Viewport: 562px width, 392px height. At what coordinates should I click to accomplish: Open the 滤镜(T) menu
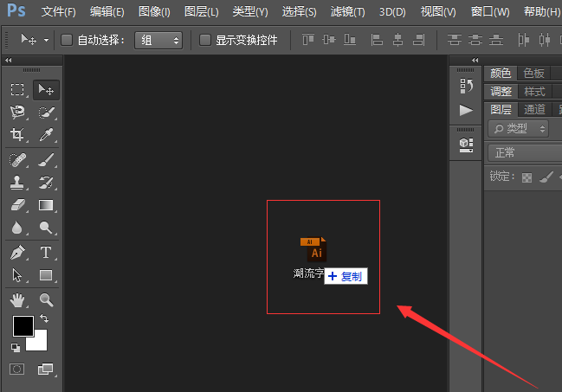point(347,12)
